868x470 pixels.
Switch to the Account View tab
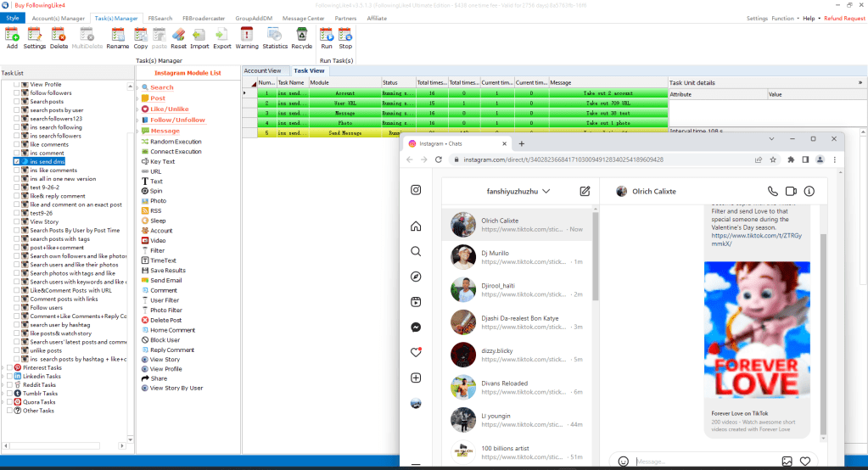tap(262, 70)
